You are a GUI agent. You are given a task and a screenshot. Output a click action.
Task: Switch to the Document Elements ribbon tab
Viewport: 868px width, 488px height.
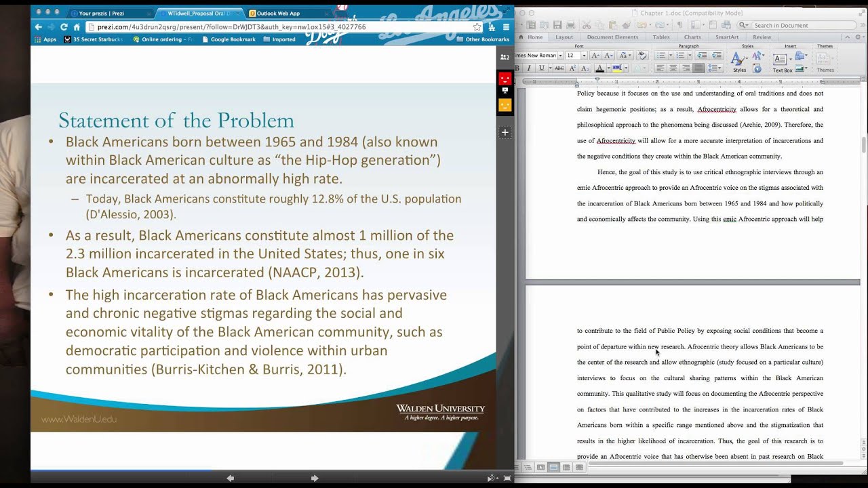coord(612,37)
